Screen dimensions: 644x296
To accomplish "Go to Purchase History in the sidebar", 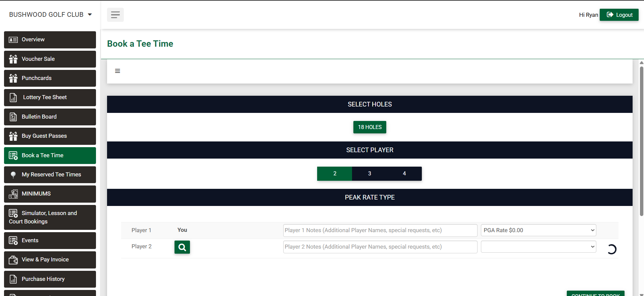I will coord(50,279).
